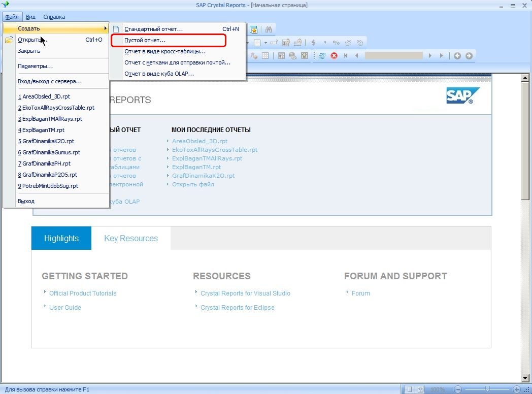The width and height of the screenshot is (532, 394).
Task: Click the percent format icon
Action: (336, 43)
